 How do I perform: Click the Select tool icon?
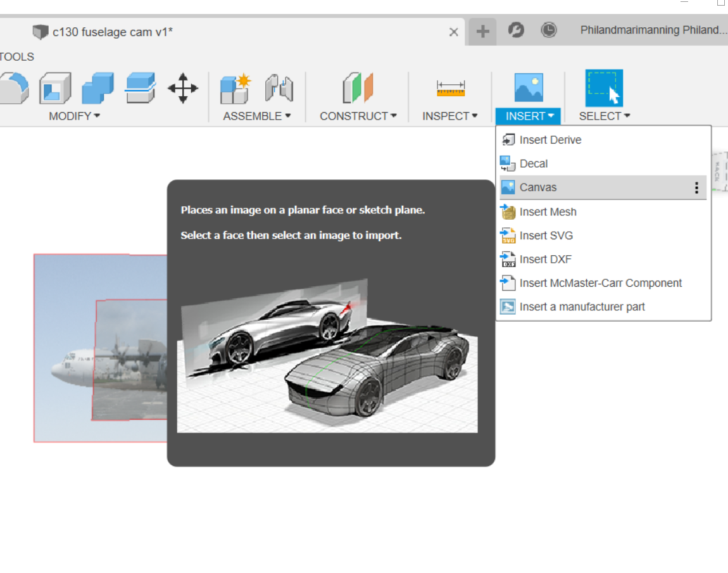point(603,88)
